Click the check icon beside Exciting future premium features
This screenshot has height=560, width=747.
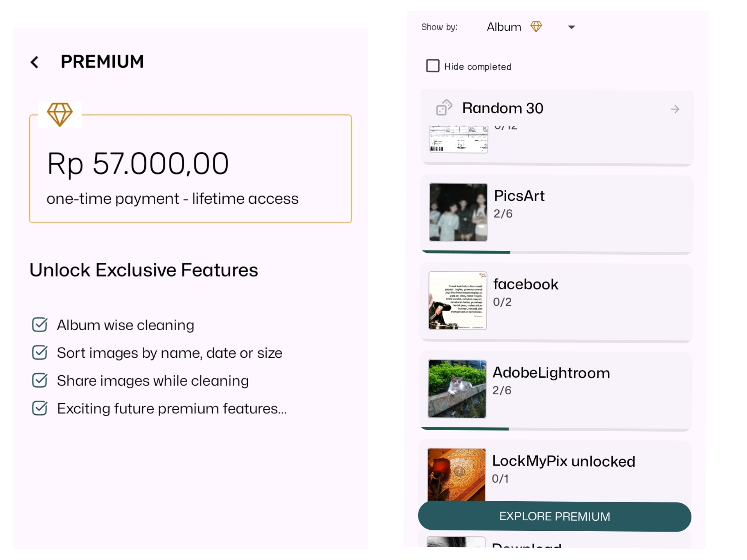click(x=40, y=408)
